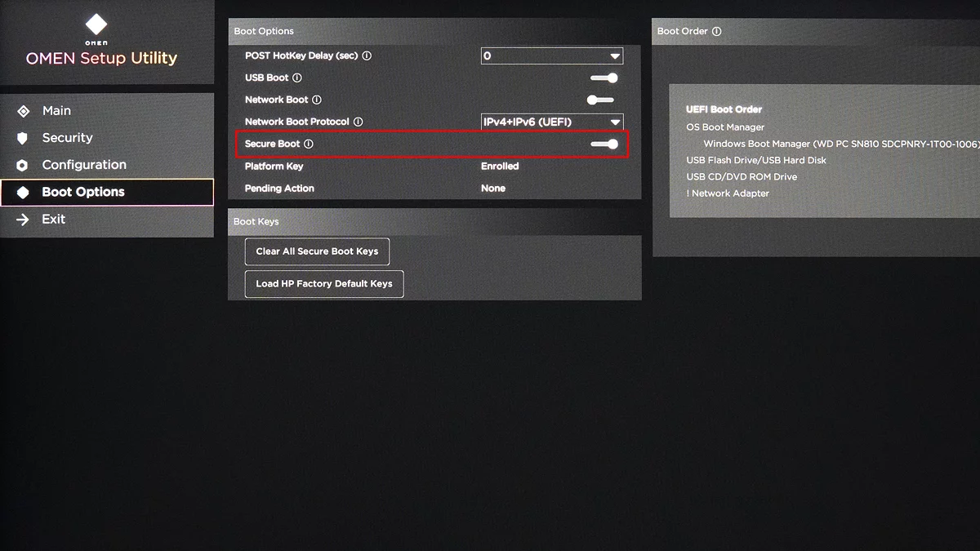Viewport: 980px width, 551px height.
Task: Turn off the Secure Boot switch
Action: (604, 144)
